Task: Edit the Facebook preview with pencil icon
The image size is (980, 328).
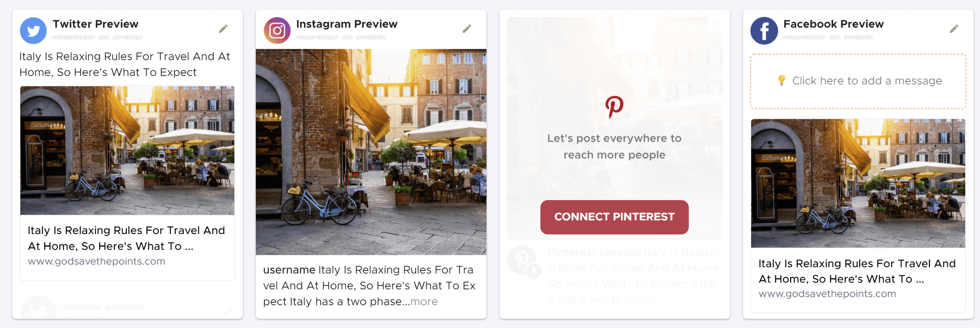Action: click(954, 29)
